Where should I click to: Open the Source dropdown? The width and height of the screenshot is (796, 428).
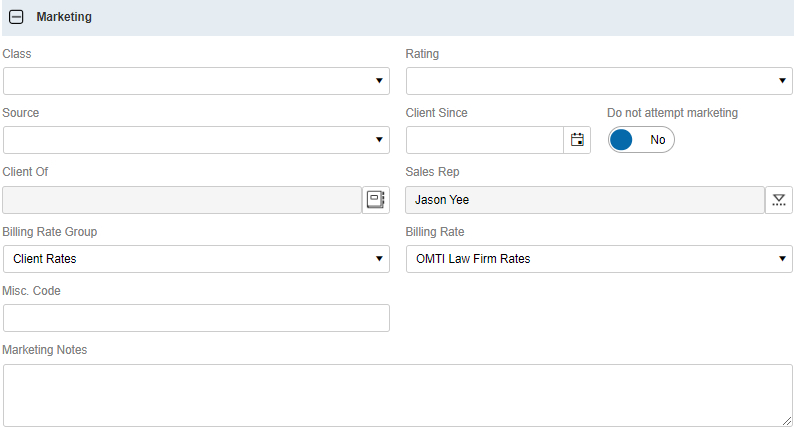(x=196, y=140)
